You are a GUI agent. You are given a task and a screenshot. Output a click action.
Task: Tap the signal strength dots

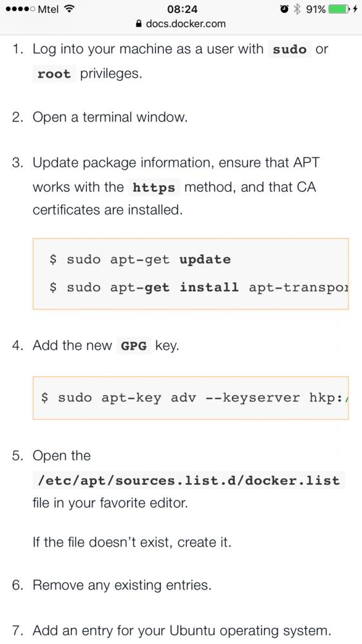[x=21, y=9]
